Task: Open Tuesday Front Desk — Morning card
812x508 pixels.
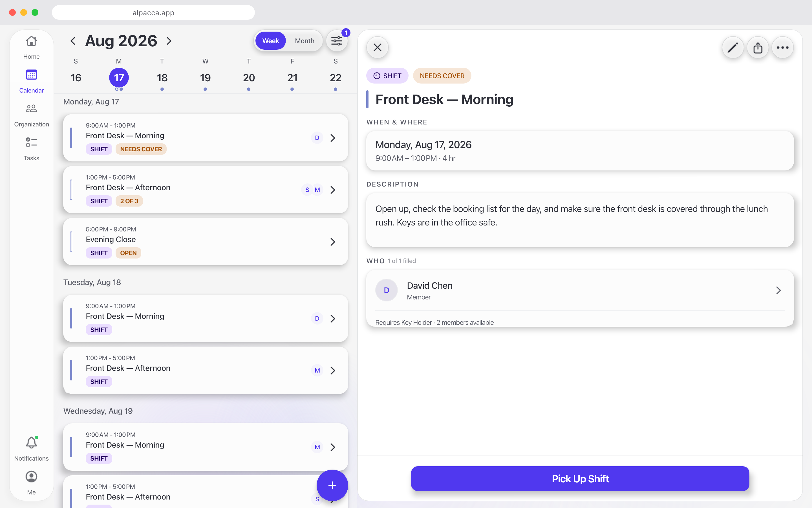Action: [x=205, y=319]
